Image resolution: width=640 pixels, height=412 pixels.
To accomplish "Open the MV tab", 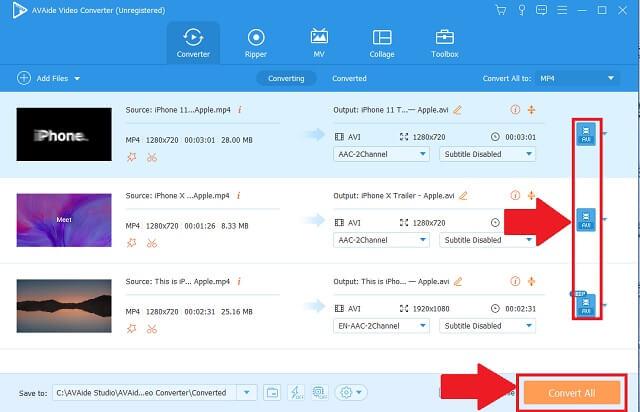I will tap(319, 43).
